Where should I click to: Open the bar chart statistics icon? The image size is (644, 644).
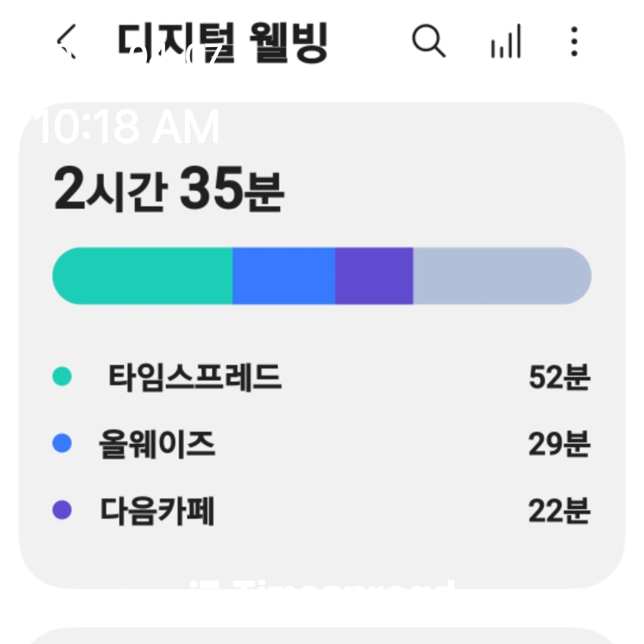tap(506, 42)
